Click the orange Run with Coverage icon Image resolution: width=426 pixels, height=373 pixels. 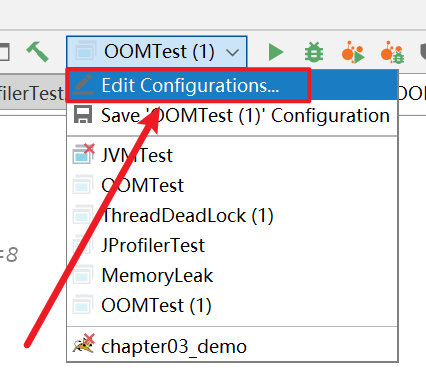click(x=353, y=52)
